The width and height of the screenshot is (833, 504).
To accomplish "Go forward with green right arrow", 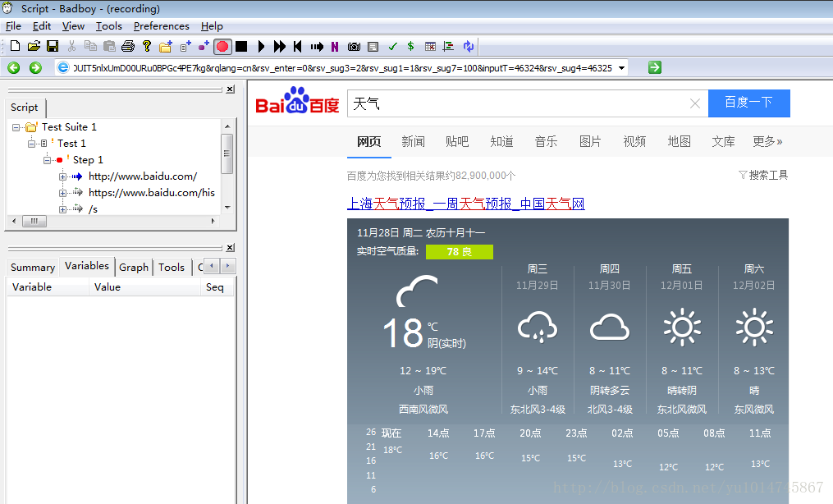I will pyautogui.click(x=35, y=67).
